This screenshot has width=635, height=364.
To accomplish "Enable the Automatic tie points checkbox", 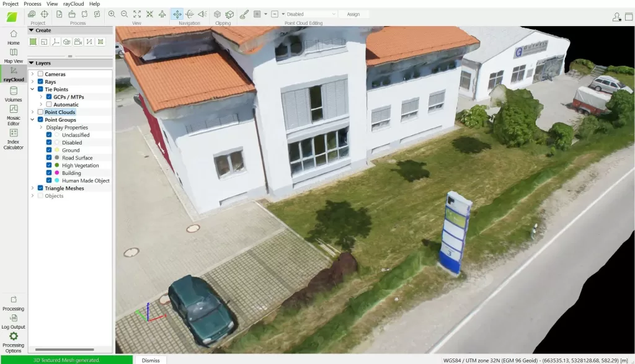I will pos(49,104).
